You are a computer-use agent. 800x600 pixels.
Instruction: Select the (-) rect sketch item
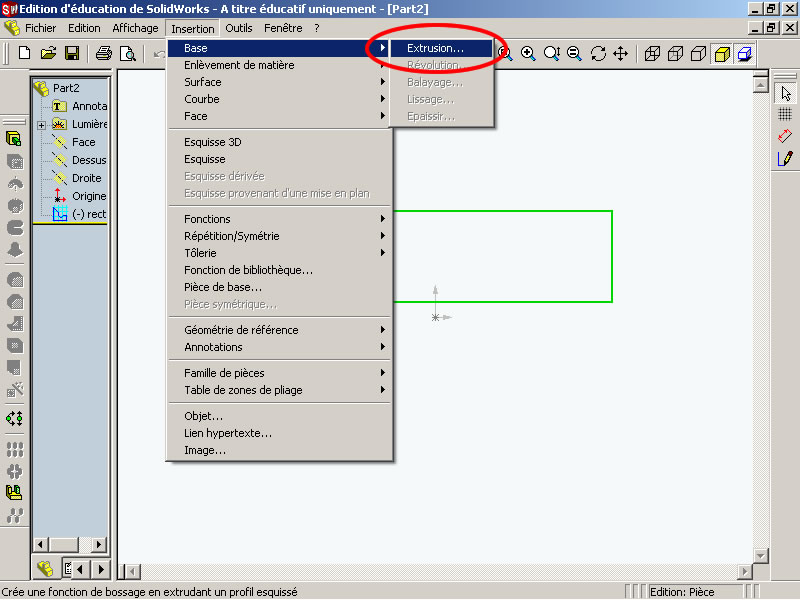80,214
